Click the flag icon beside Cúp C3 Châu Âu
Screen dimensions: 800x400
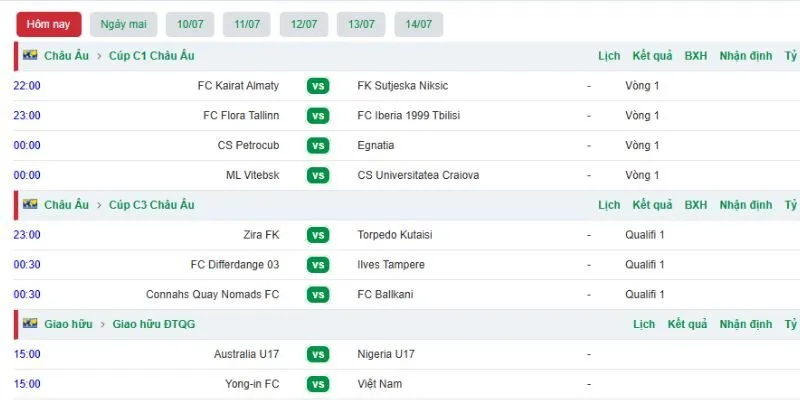[x=30, y=204]
